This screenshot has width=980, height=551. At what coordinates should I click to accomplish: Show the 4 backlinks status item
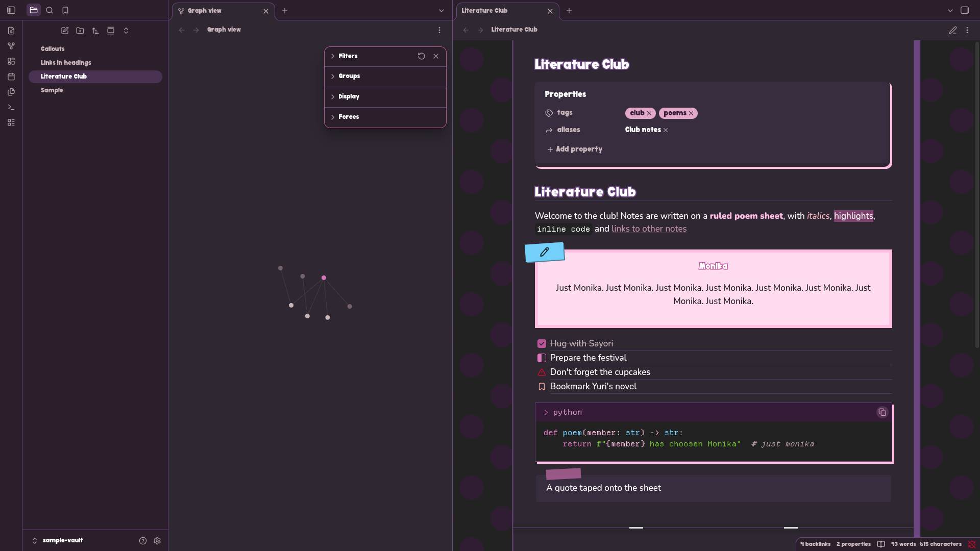[815, 544]
